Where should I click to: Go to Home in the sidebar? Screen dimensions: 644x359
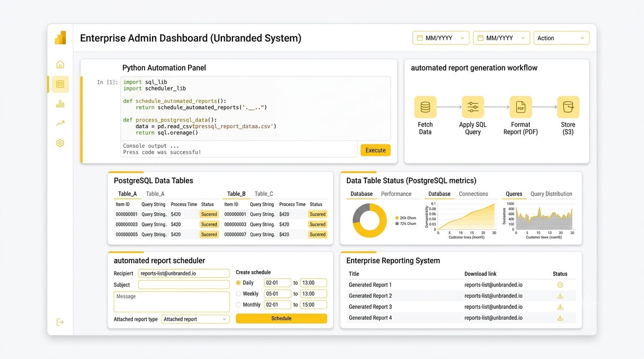click(x=60, y=65)
